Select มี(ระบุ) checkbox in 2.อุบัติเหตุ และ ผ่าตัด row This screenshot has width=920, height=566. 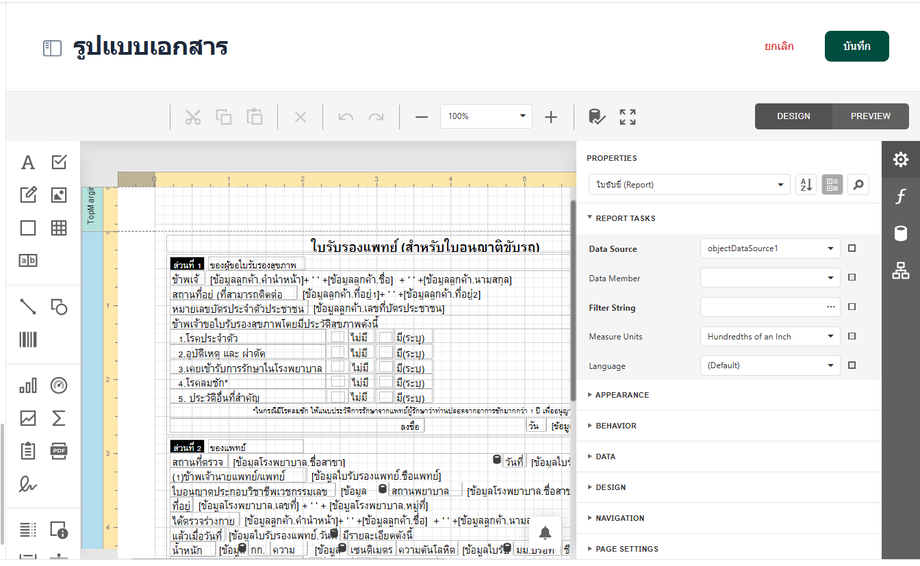pos(385,352)
